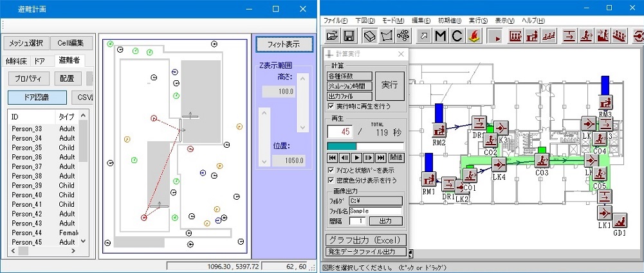The height and width of the screenshot is (273, 644).
Task: Click the 位置 vertical scrollbar up arrow
Action: (264, 112)
